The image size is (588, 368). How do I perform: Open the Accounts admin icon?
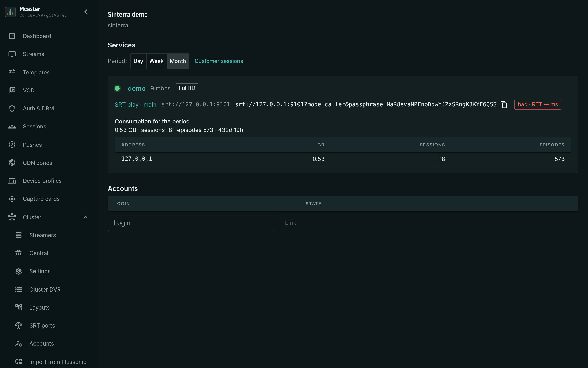pyautogui.click(x=18, y=344)
